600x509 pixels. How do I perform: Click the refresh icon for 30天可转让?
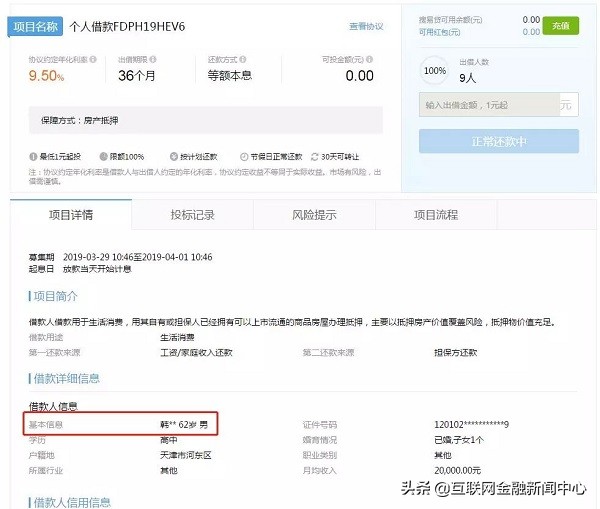[x=315, y=157]
